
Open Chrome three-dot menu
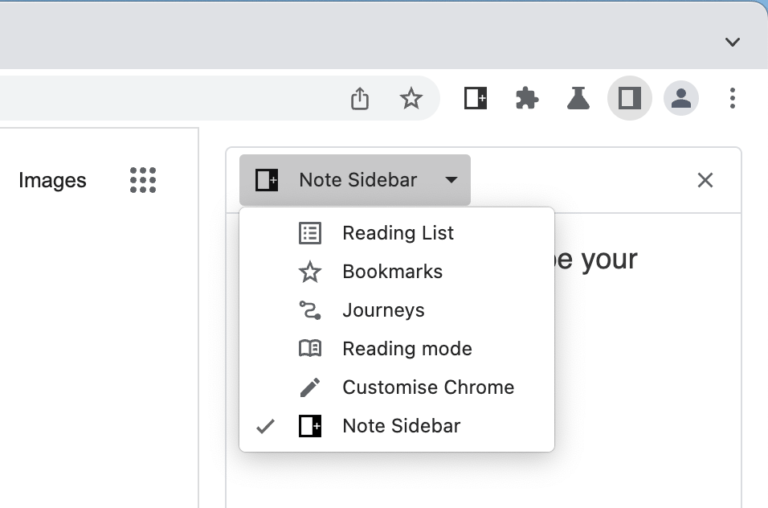[x=732, y=98]
